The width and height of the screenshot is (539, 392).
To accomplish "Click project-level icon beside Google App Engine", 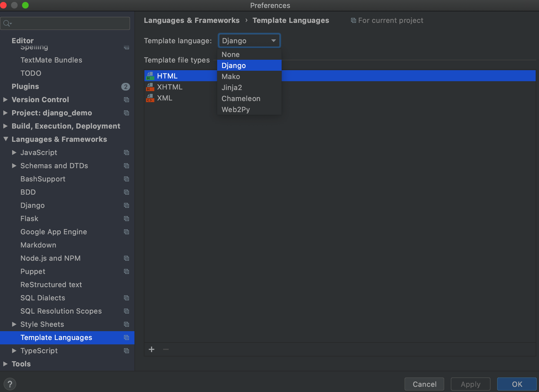I will point(126,232).
